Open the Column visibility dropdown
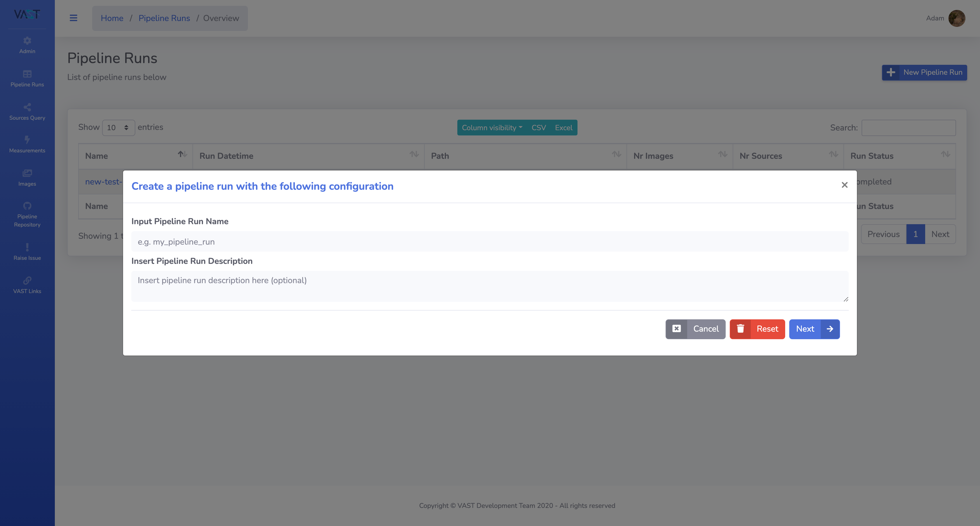The height and width of the screenshot is (526, 980). [492, 128]
